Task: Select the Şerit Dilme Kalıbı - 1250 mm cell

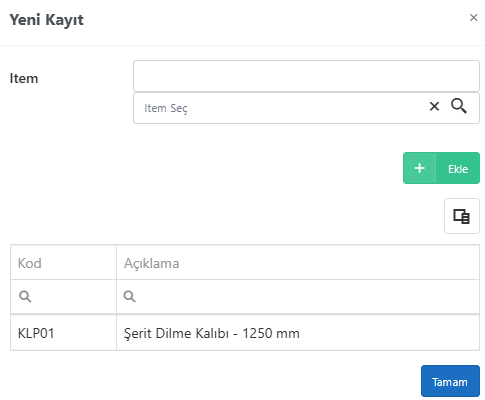Action: (x=298, y=333)
